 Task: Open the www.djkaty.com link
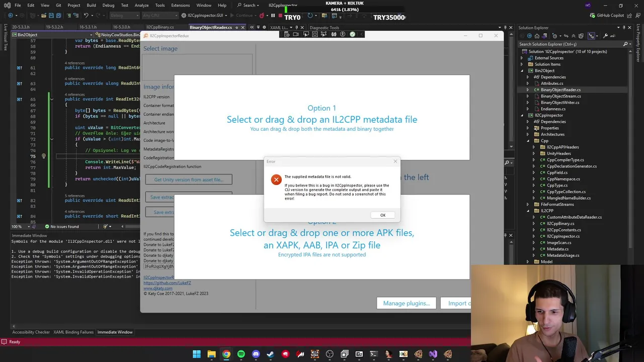pyautogui.click(x=158, y=288)
